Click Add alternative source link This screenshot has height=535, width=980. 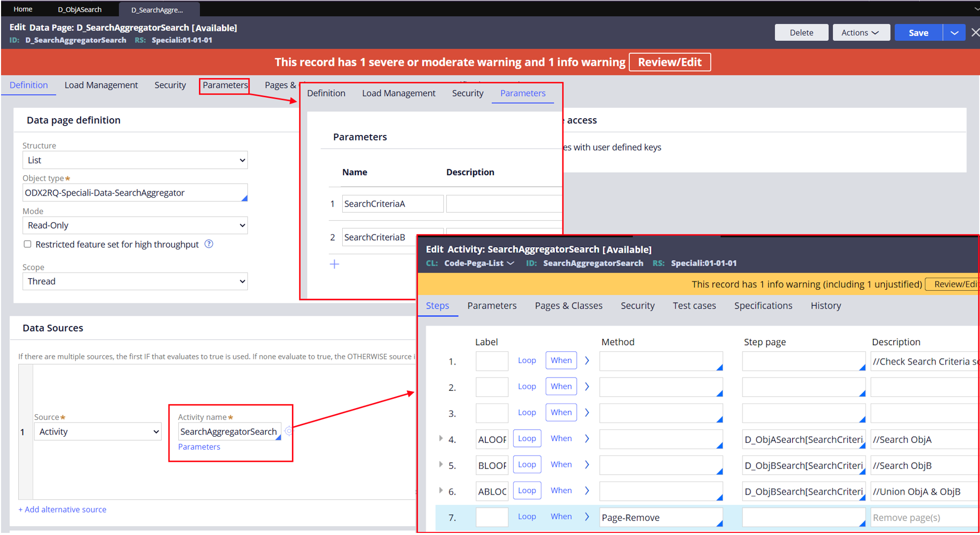[x=62, y=509]
